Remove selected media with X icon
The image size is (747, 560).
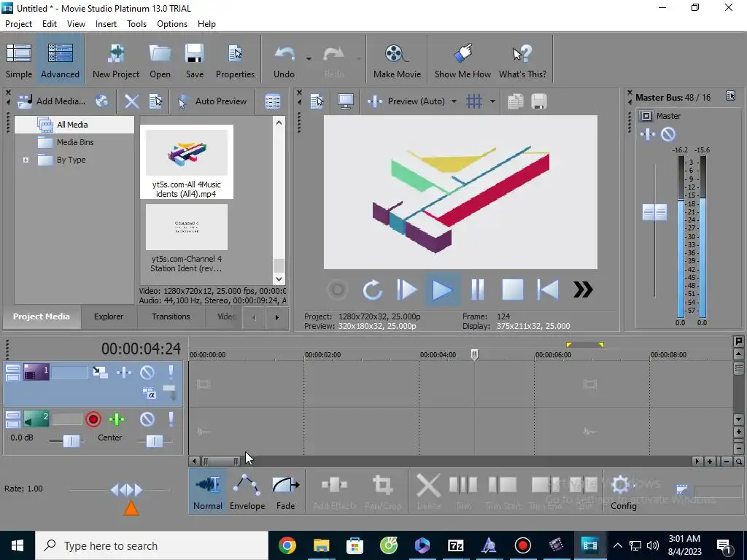click(x=131, y=101)
